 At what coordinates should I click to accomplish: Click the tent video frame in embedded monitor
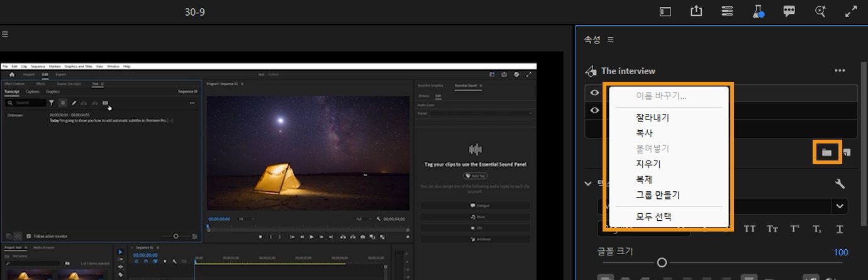308,153
